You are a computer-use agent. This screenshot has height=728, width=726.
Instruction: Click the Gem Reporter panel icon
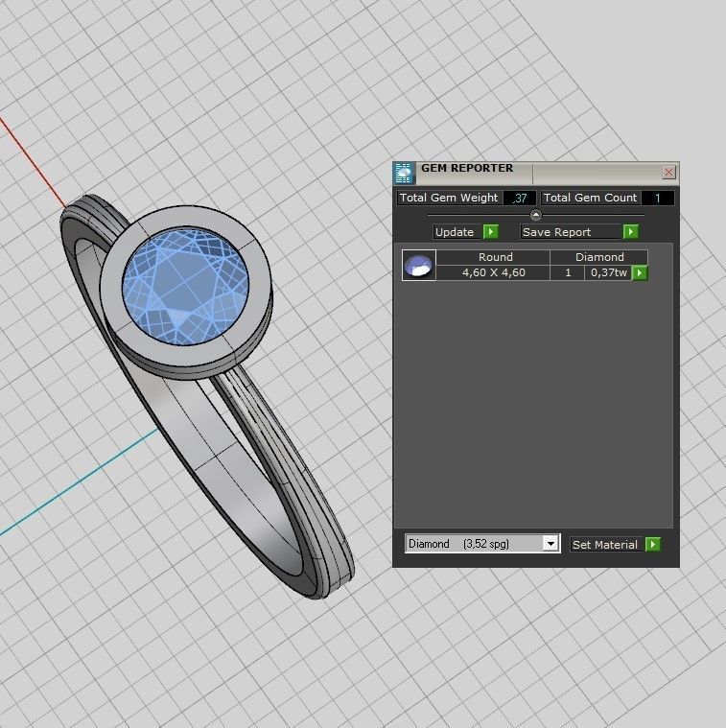[x=404, y=174]
